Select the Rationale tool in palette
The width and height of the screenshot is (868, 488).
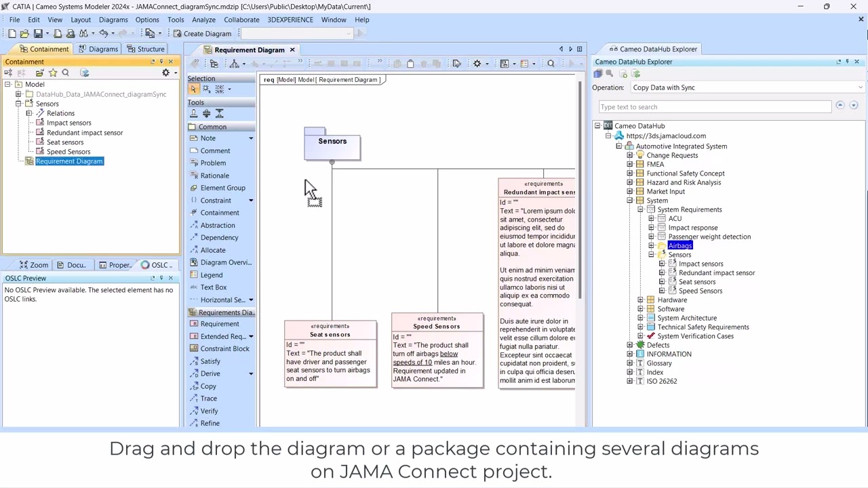click(215, 176)
